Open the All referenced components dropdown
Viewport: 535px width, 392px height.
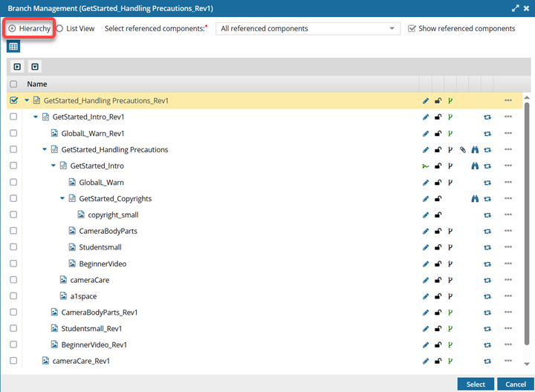point(308,29)
